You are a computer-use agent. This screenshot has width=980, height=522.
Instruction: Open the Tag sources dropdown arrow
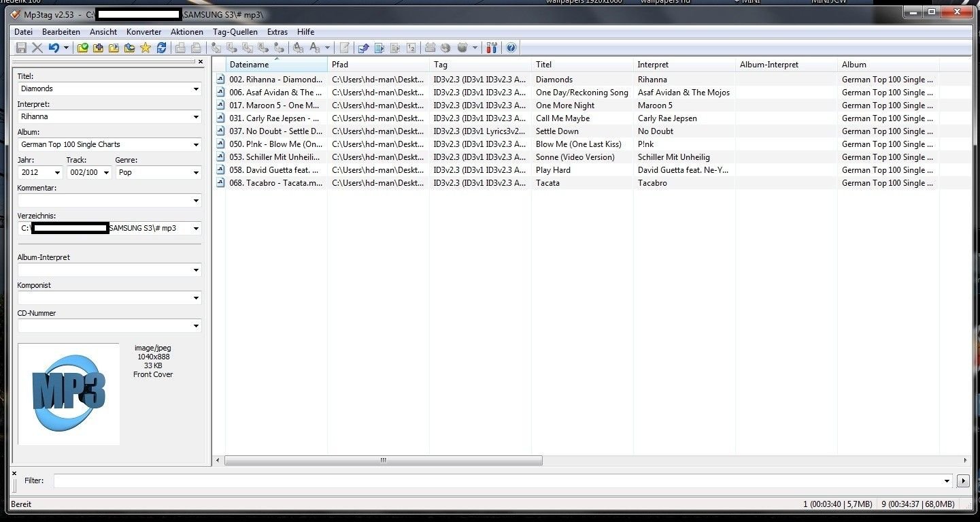(x=475, y=48)
